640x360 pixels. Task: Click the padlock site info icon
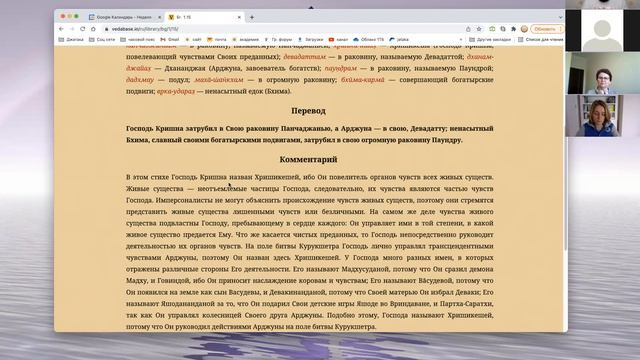(x=107, y=29)
